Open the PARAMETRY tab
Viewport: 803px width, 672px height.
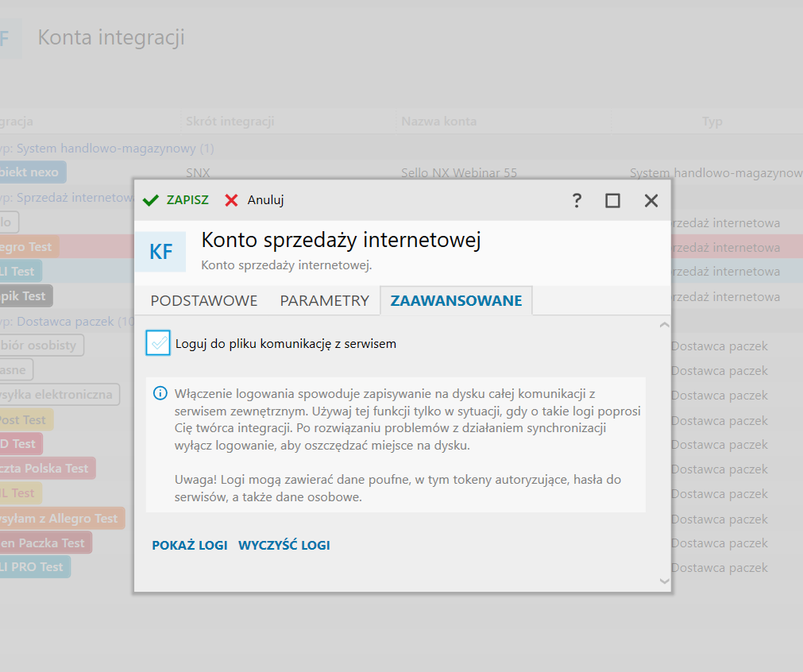click(324, 301)
